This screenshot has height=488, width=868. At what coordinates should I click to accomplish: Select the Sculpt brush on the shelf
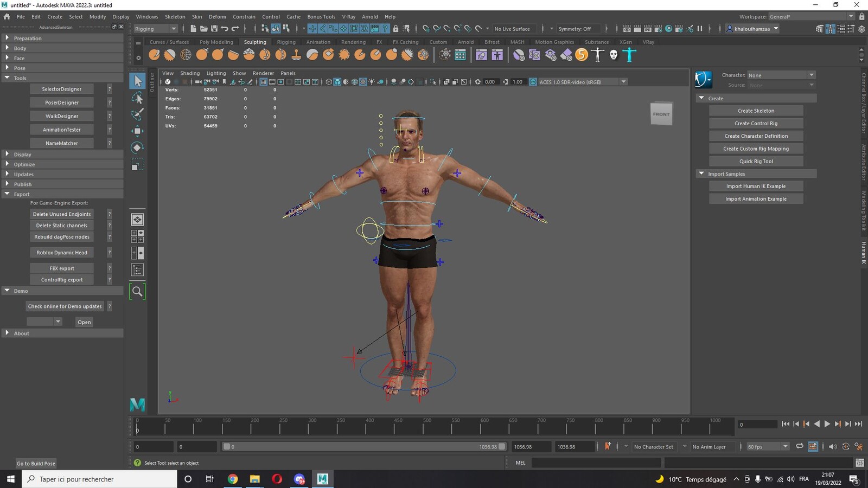pos(154,55)
